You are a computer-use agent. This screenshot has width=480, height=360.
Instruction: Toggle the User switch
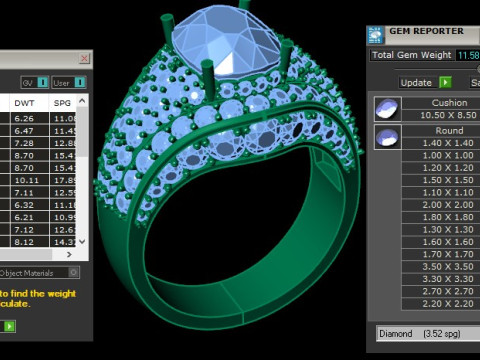pyautogui.click(x=69, y=82)
